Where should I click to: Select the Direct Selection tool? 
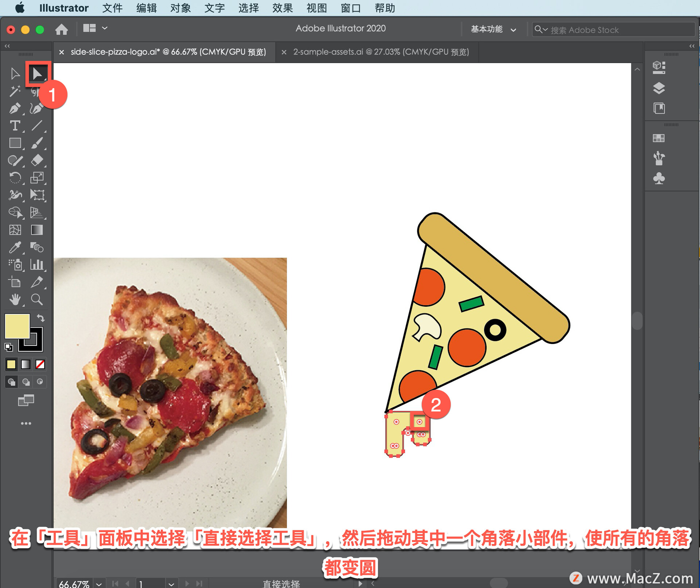click(38, 74)
